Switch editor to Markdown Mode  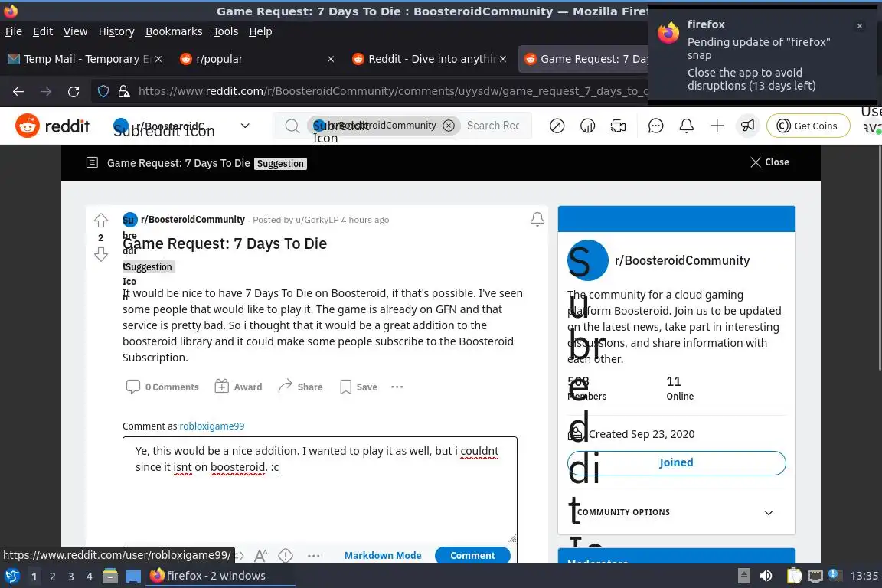pos(383,555)
